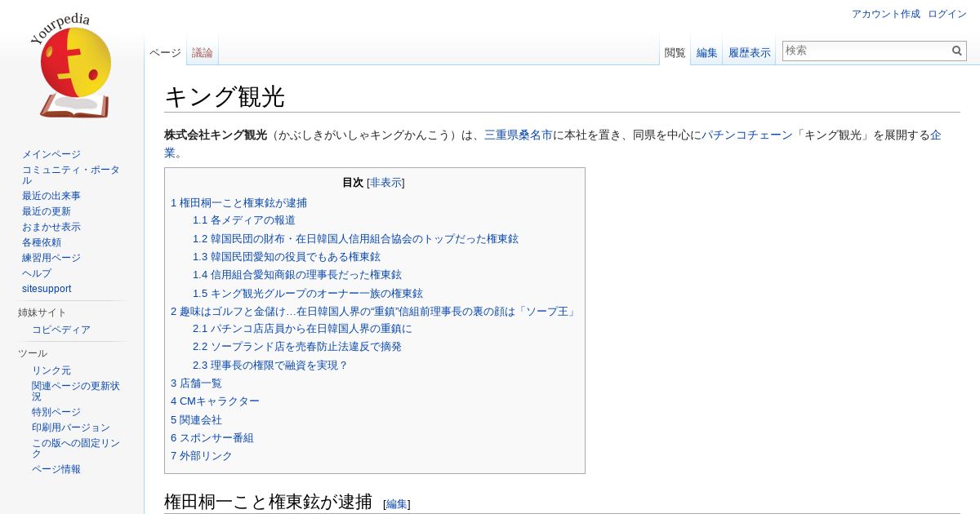980x514 pixels.
Task: Open 三重県桑名市 link in intro
Action: pyautogui.click(x=519, y=135)
